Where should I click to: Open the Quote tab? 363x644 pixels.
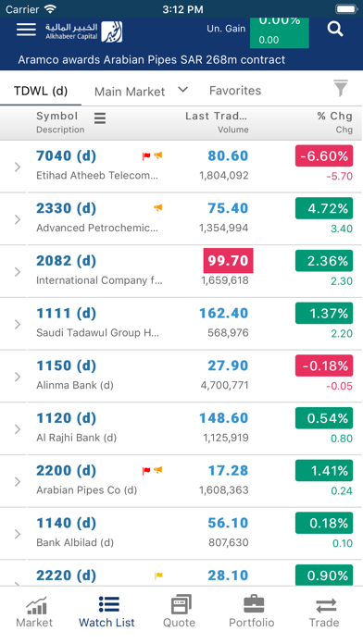click(x=180, y=612)
